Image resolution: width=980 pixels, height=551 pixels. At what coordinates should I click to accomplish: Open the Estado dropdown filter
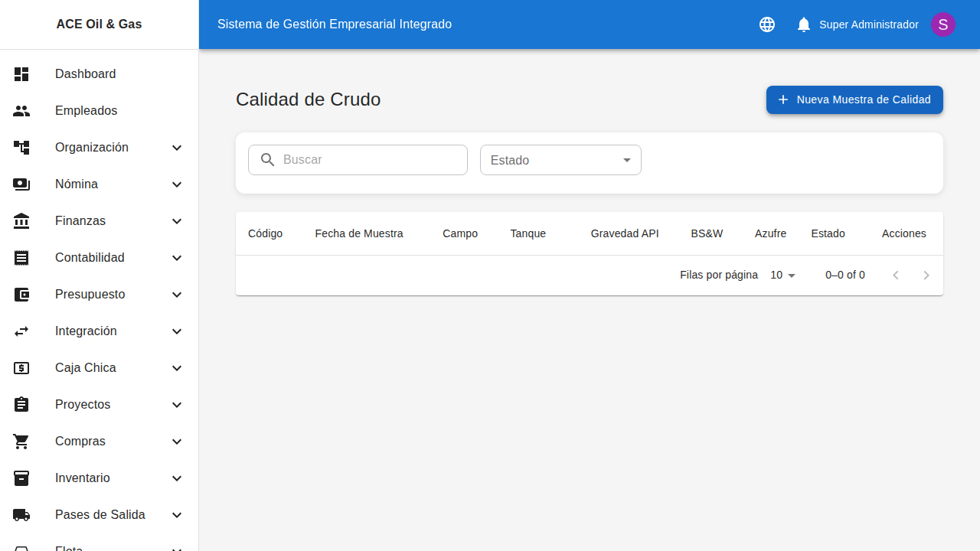[560, 160]
